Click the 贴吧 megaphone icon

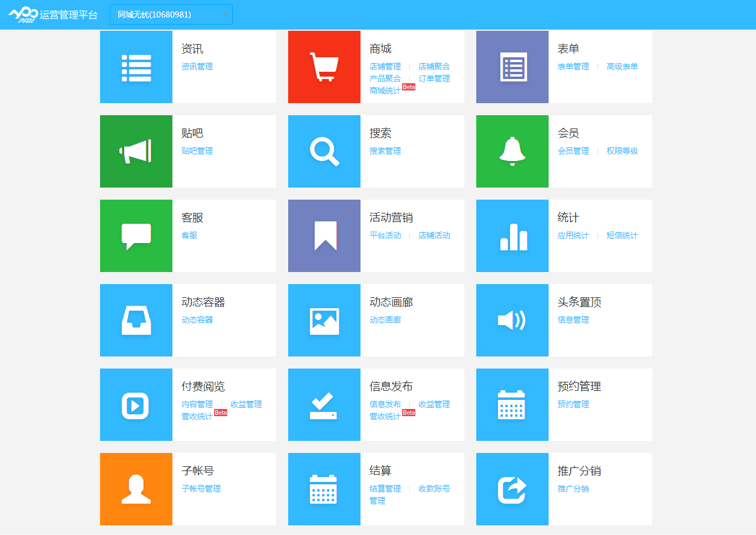click(x=136, y=151)
